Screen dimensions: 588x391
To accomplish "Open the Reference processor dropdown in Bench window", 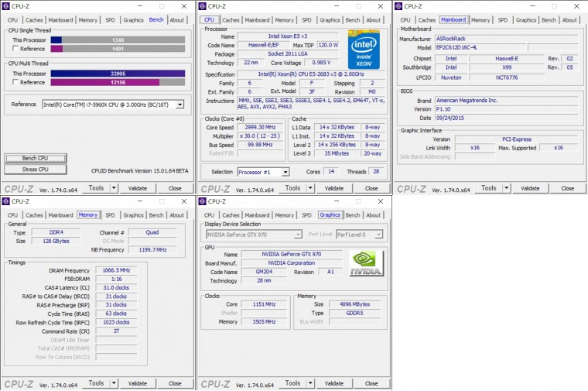I will [x=180, y=105].
